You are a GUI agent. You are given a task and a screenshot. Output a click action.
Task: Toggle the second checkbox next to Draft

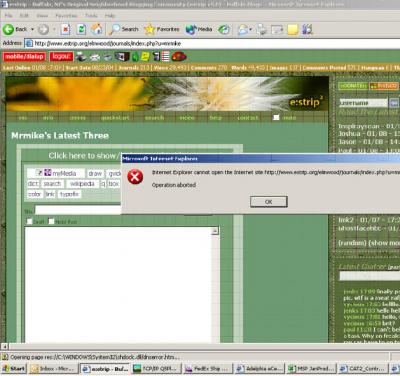51,221
